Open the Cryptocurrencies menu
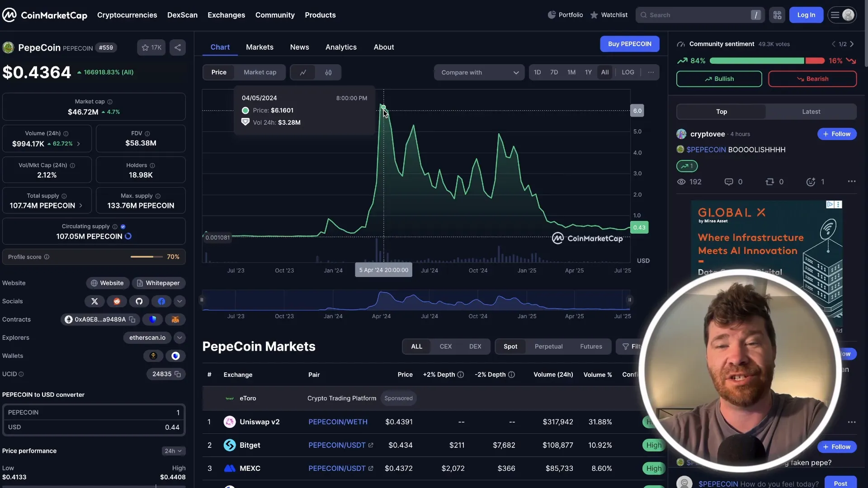Viewport: 868px width, 488px height. 127,15
